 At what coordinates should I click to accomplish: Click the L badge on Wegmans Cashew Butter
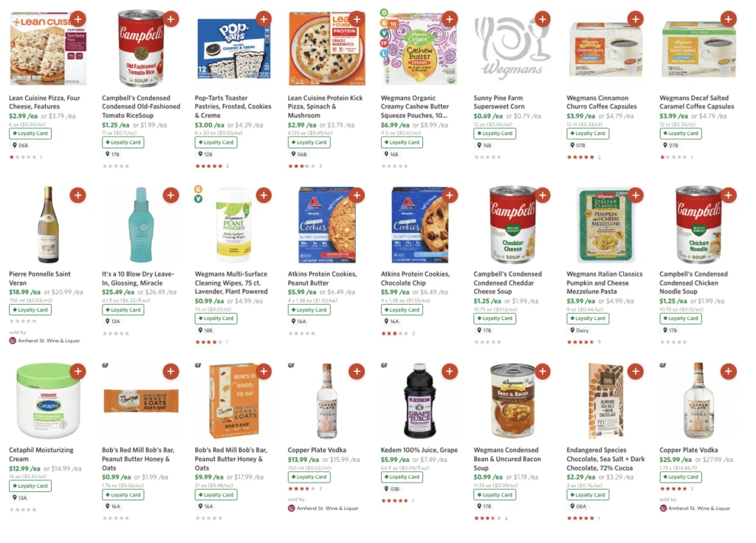383,52
